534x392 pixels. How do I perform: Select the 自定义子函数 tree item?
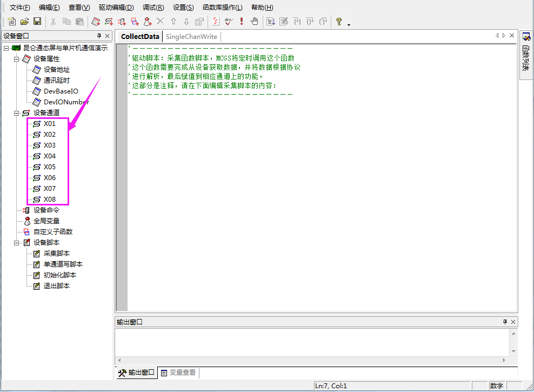click(x=53, y=231)
